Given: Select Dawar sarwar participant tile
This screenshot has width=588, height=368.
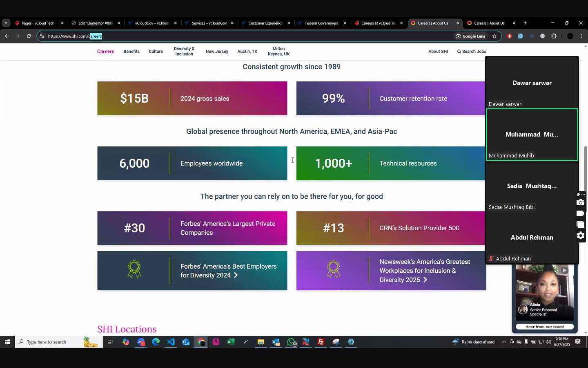Looking at the screenshot, I should [532, 83].
